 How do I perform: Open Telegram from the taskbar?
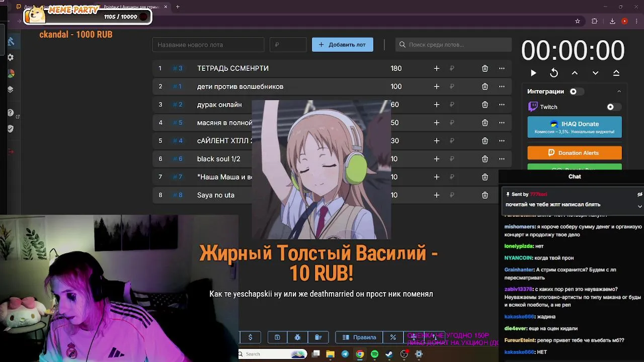click(345, 354)
